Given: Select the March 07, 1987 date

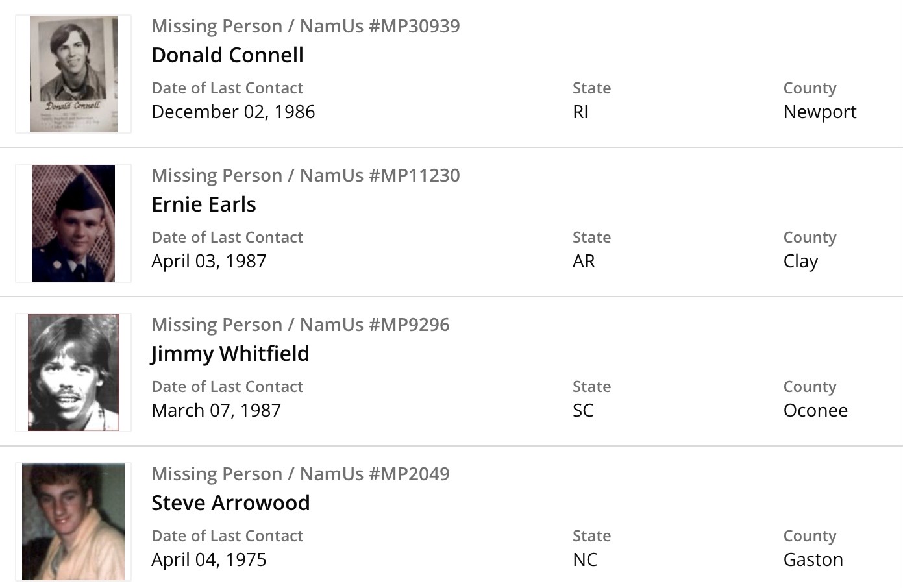Looking at the screenshot, I should pos(216,410).
